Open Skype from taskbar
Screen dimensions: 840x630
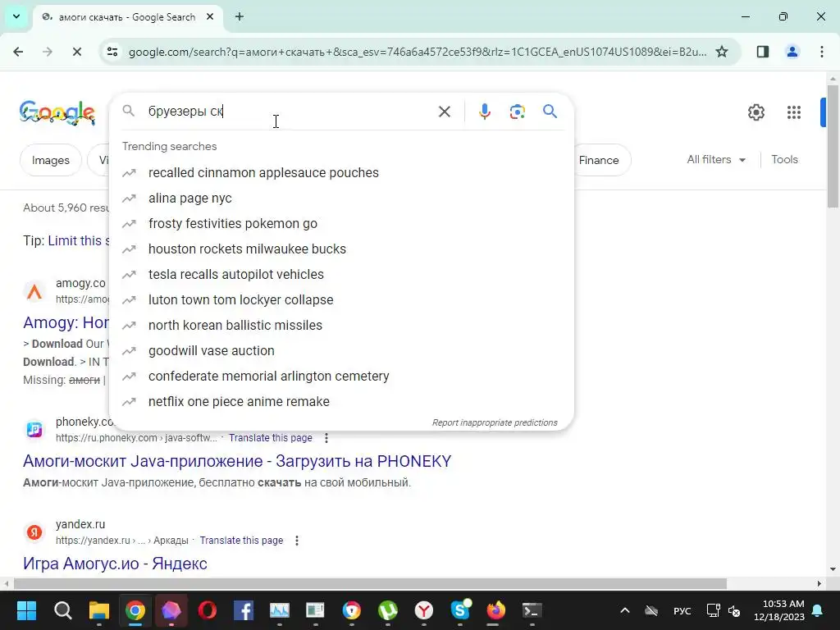[x=460, y=610]
